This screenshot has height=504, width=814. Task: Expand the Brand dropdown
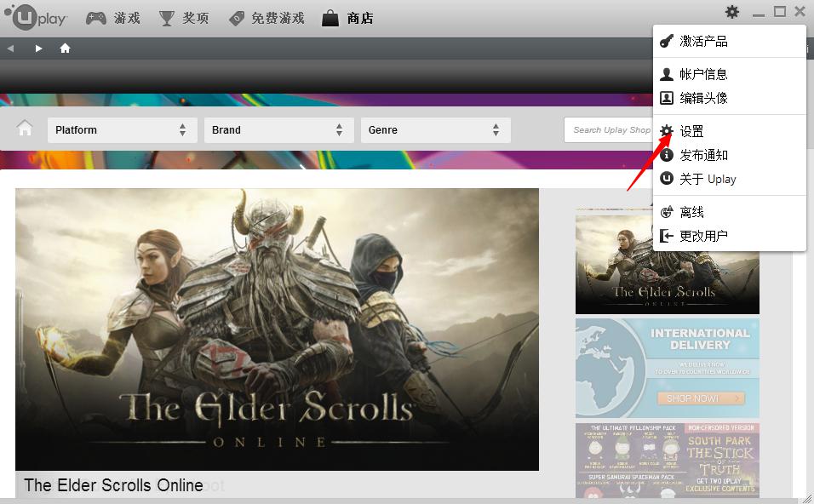click(x=278, y=129)
